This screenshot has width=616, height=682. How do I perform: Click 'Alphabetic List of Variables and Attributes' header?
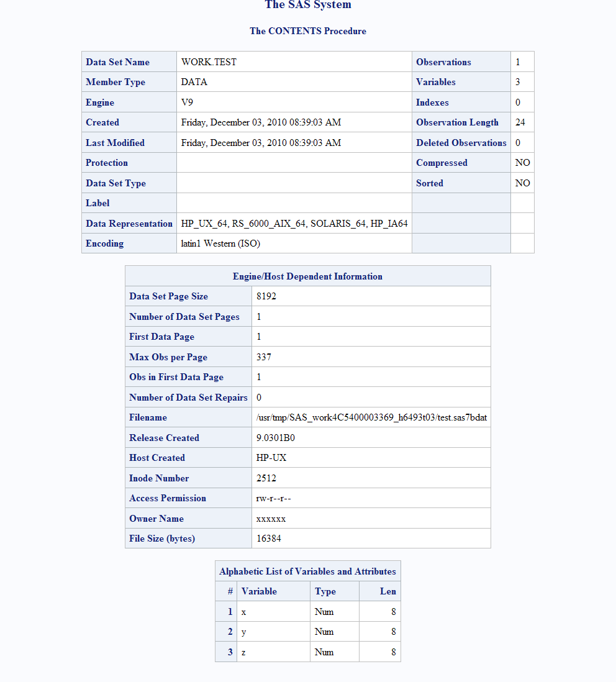(307, 571)
